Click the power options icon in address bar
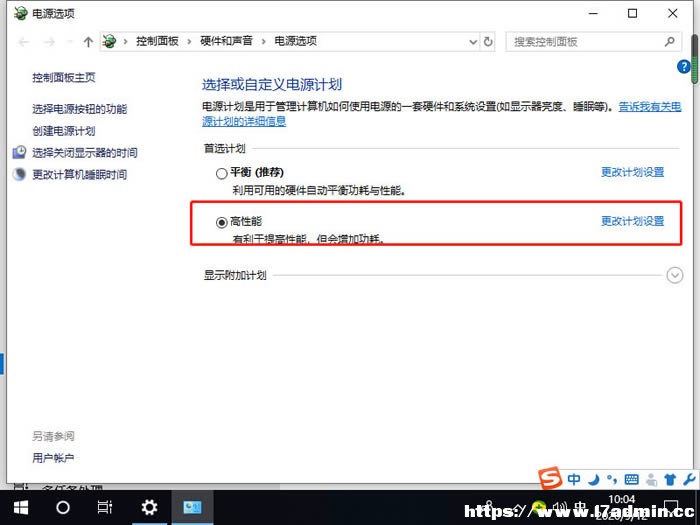This screenshot has height=525, width=700. (109, 42)
